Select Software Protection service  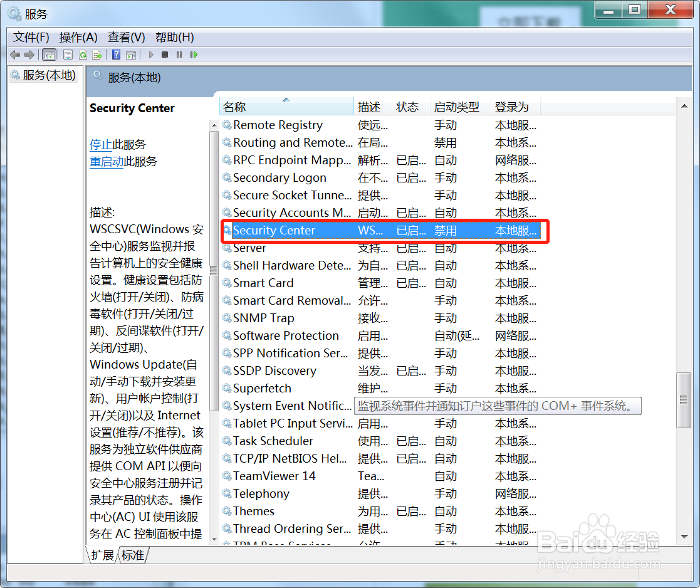(x=382, y=335)
